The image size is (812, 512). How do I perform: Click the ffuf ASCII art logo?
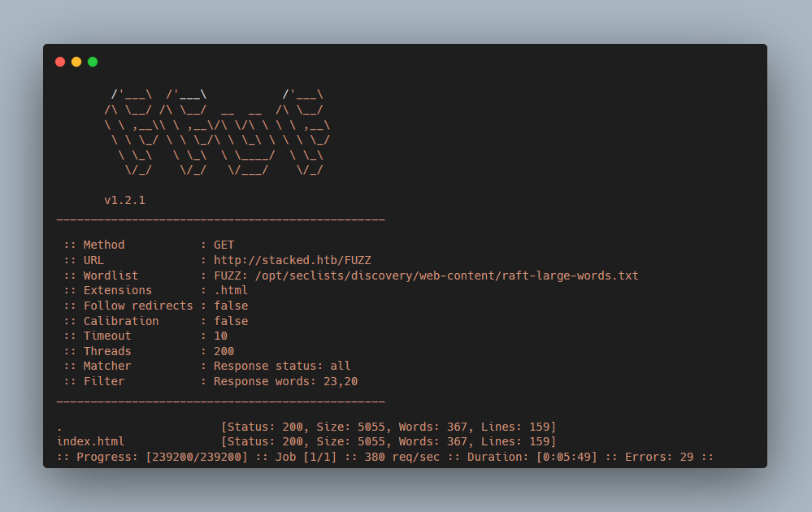tap(216, 132)
